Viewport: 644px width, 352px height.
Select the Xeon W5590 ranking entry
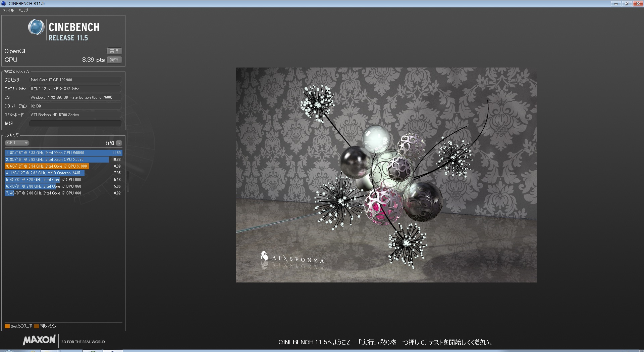[x=63, y=153]
